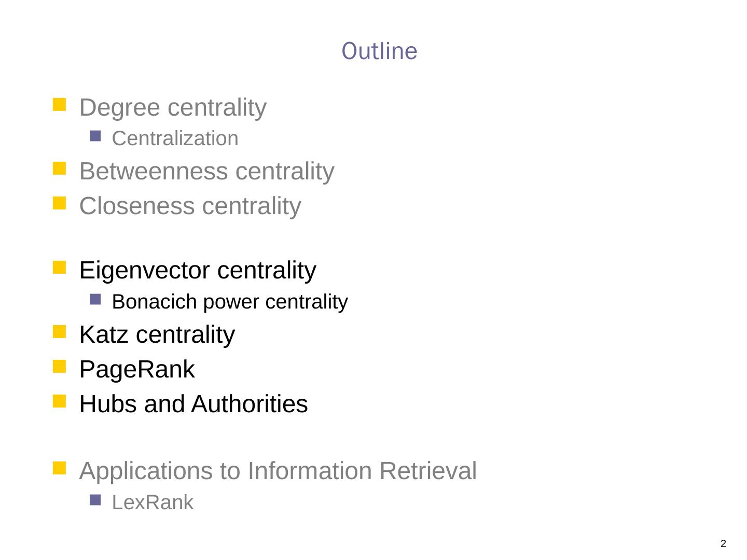The width and height of the screenshot is (747, 560).
Task: Click the PageRank text
Action: 137,370
